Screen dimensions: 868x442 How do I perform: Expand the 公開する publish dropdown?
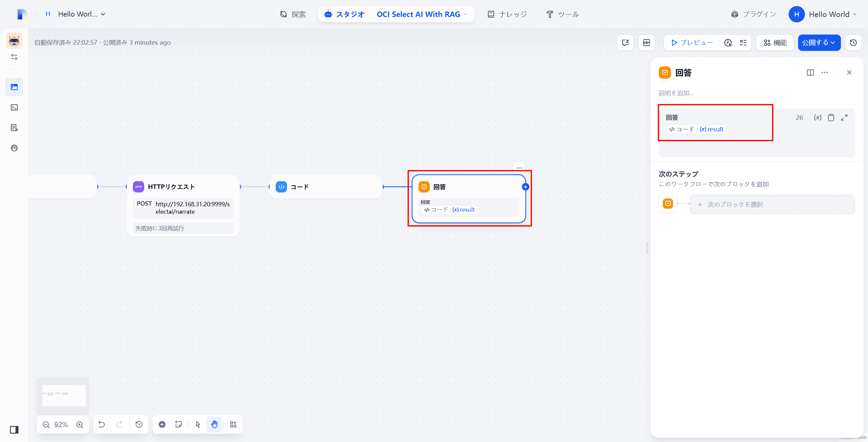tap(819, 43)
